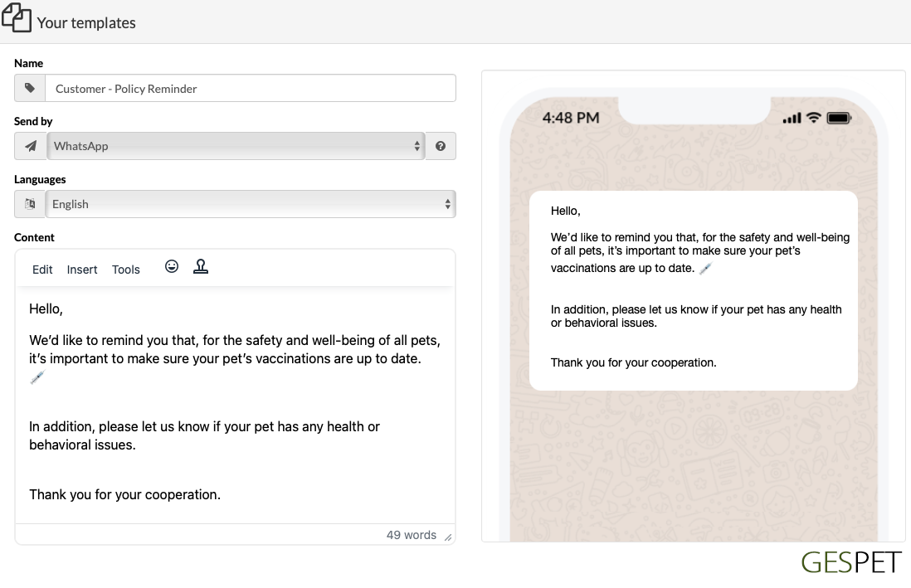Select the stamp icon in the content toolbar
The width and height of the screenshot is (911, 588).
click(201, 265)
